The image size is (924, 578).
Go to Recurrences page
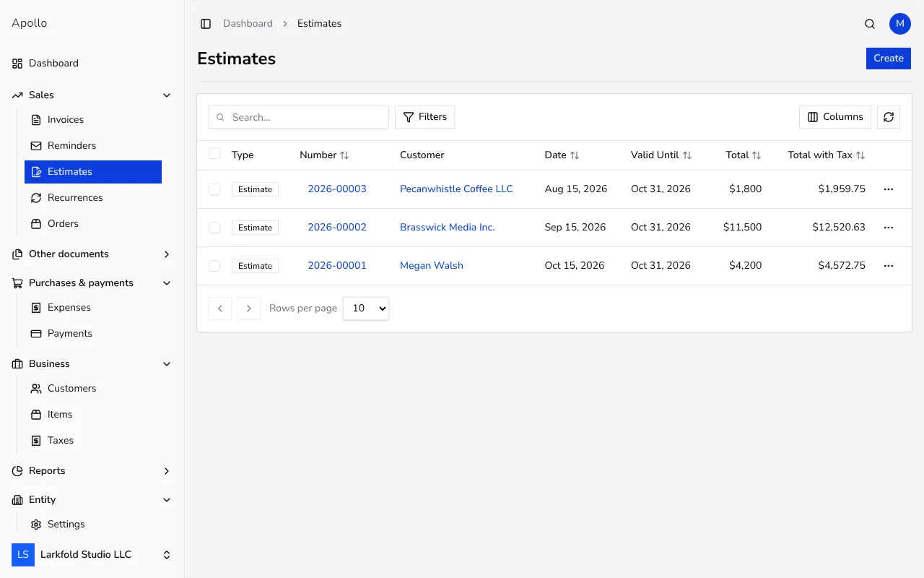93,198
